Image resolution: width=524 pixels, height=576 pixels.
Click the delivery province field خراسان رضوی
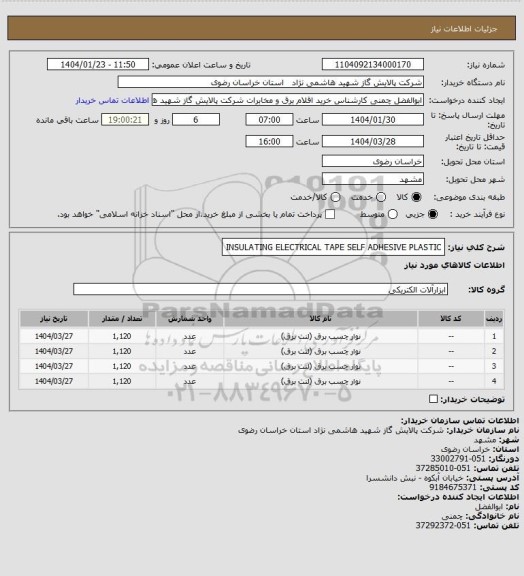point(373,161)
